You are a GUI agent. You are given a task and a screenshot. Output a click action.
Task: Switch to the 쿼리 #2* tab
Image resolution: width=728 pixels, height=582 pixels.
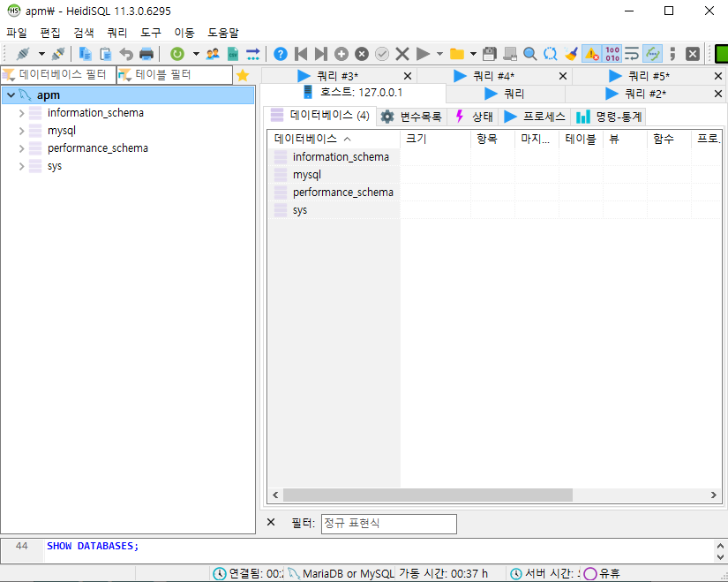(645, 94)
